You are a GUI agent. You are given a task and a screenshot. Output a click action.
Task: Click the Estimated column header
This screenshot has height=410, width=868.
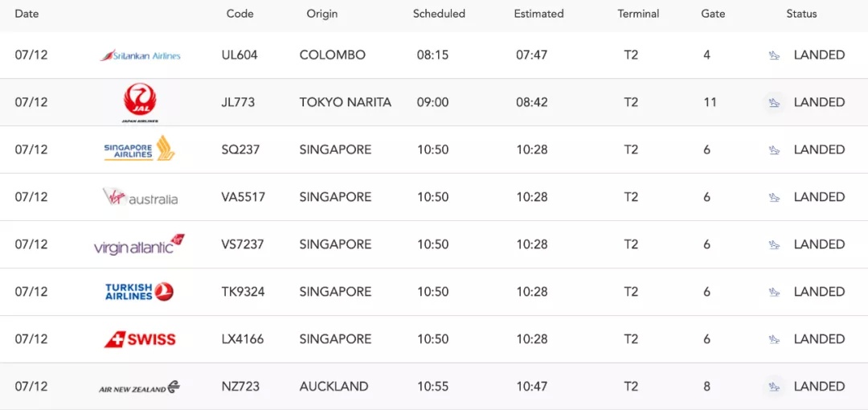(x=538, y=14)
